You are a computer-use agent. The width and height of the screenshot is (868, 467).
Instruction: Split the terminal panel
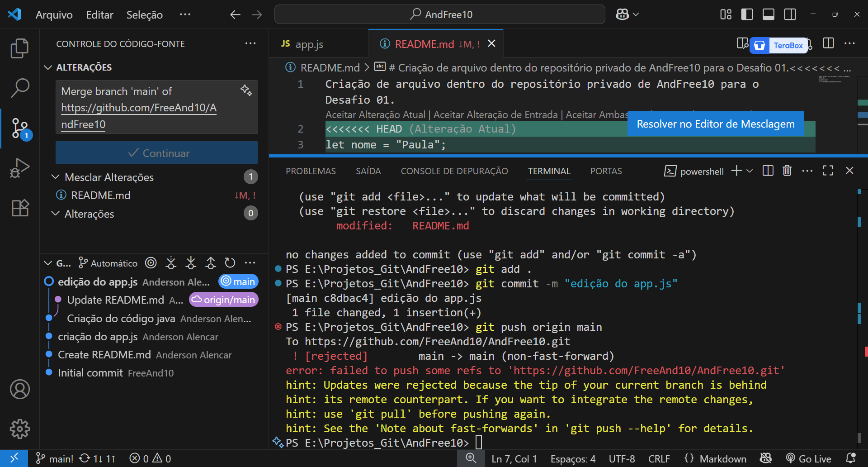pos(768,171)
